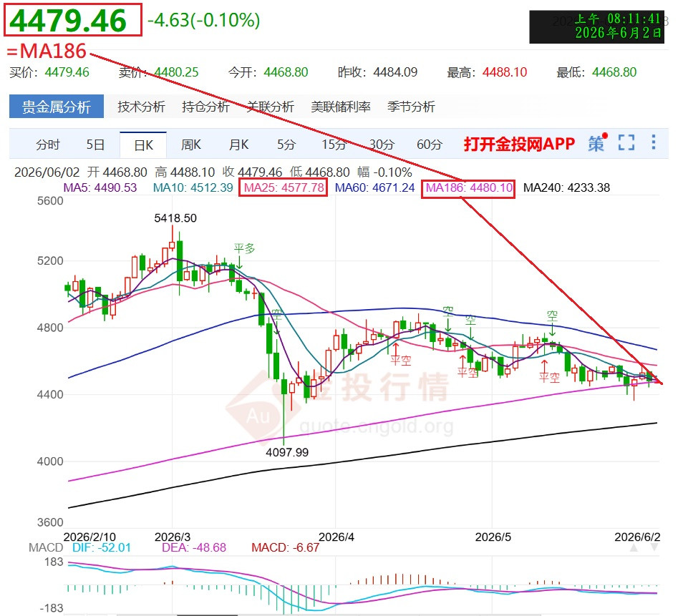Click the 今开 4468.80 value

[286, 72]
